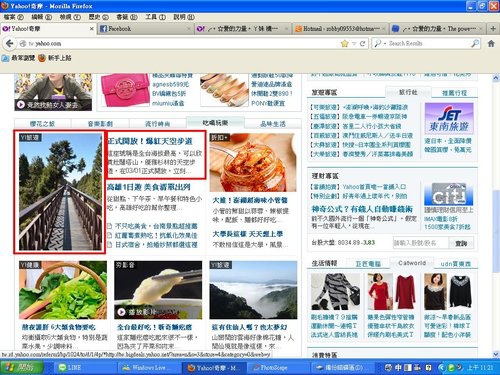The image size is (500, 375).
Task: Open headline 正式開放！爆紅天空步道
Action: (151, 141)
